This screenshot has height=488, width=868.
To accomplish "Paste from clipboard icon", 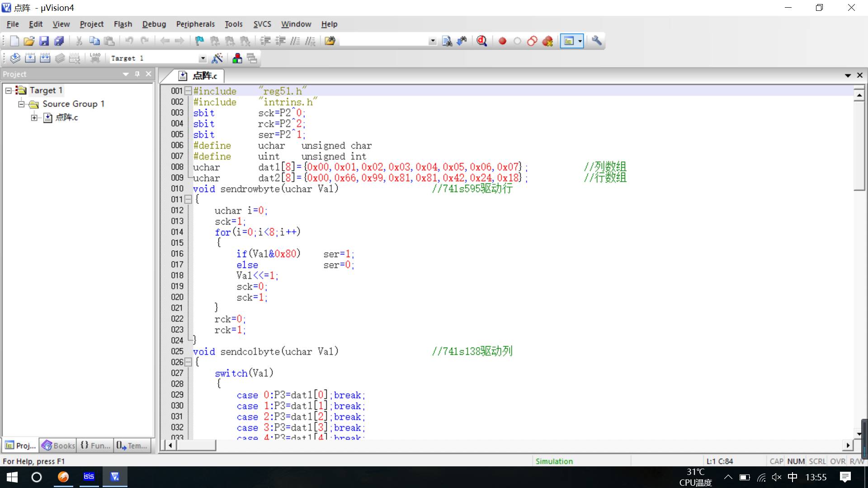I will point(109,41).
